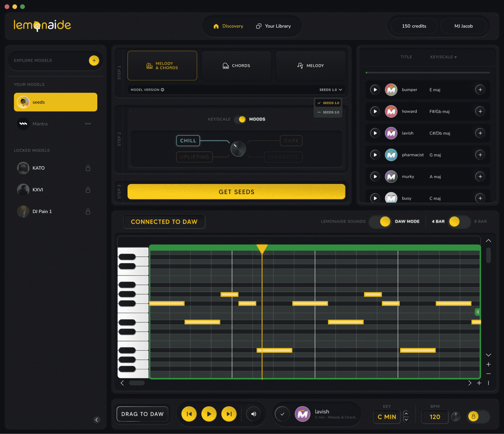Image resolution: width=504 pixels, height=434 pixels.
Task: Click the BPM lock icon
Action: 473,416
